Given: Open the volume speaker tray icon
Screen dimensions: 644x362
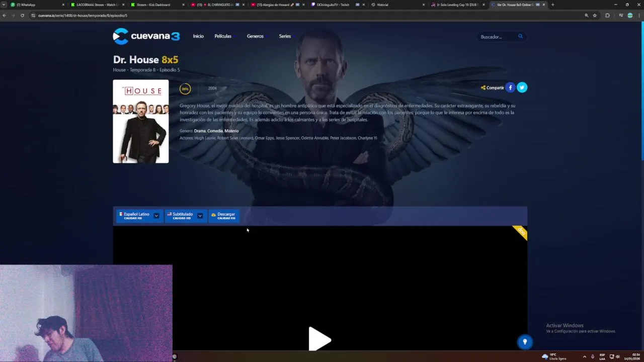Looking at the screenshot, I should click(x=618, y=356).
